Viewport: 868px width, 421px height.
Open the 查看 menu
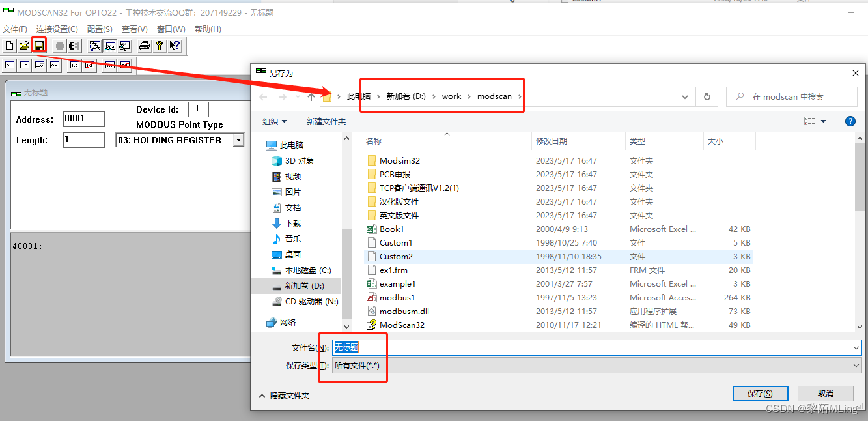tap(134, 29)
